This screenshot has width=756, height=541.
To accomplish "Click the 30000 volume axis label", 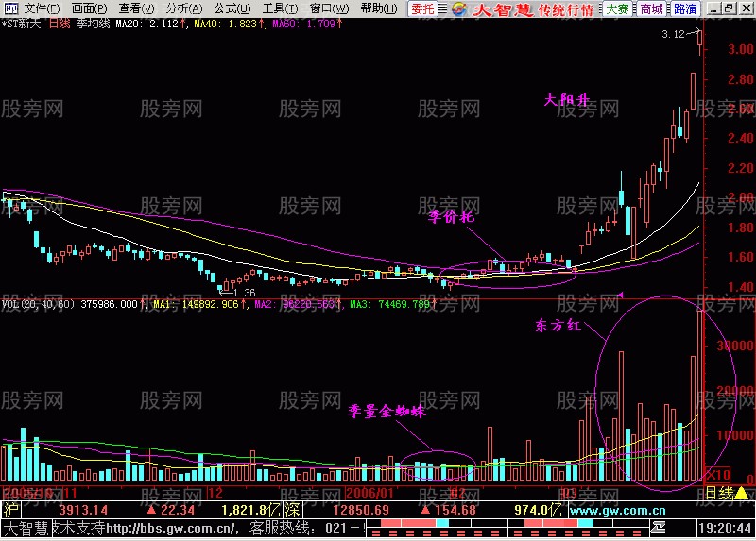I will click(735, 346).
